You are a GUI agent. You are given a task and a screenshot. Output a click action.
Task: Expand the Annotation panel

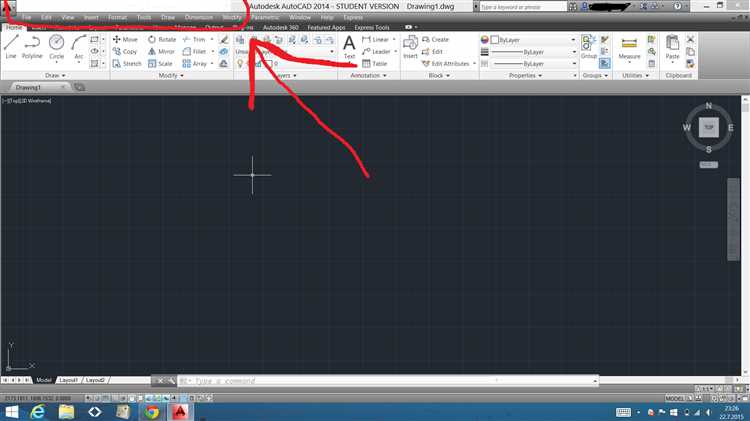[x=368, y=75]
